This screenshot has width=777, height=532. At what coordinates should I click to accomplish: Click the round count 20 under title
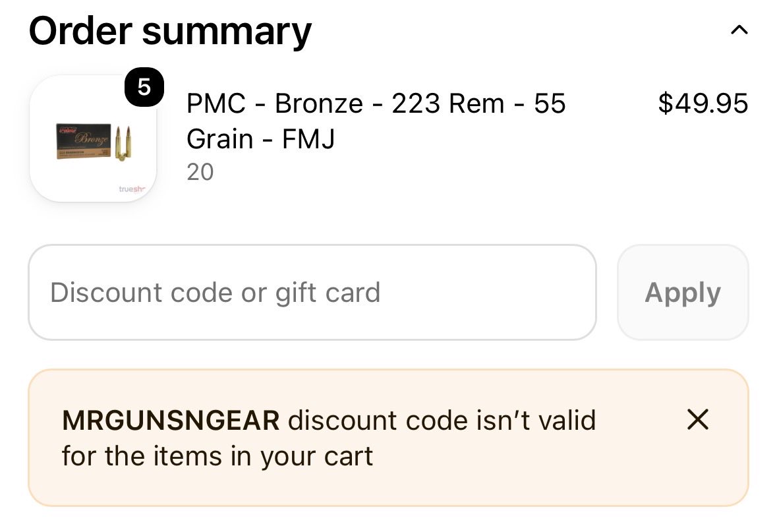[200, 172]
